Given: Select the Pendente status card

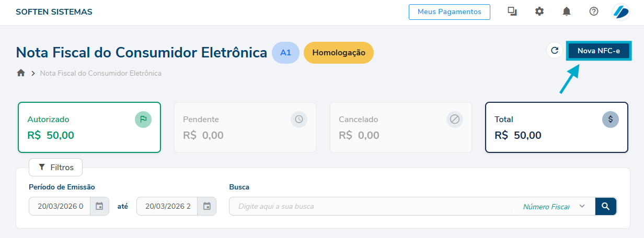Looking at the screenshot, I should pos(245,127).
